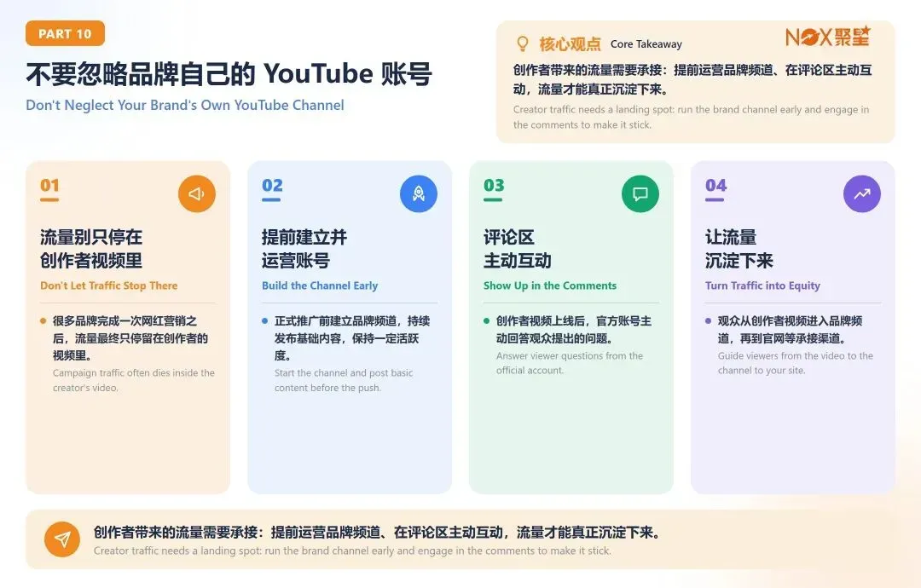The height and width of the screenshot is (588, 921).
Task: Click the orange paper plane icon
Action: (62, 539)
